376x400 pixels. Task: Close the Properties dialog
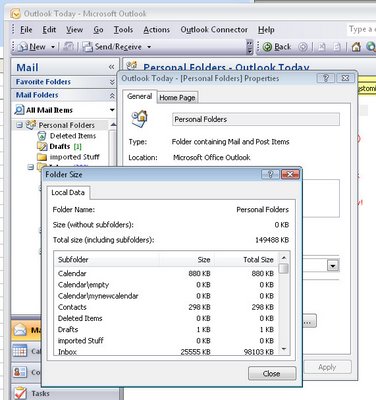click(x=345, y=78)
